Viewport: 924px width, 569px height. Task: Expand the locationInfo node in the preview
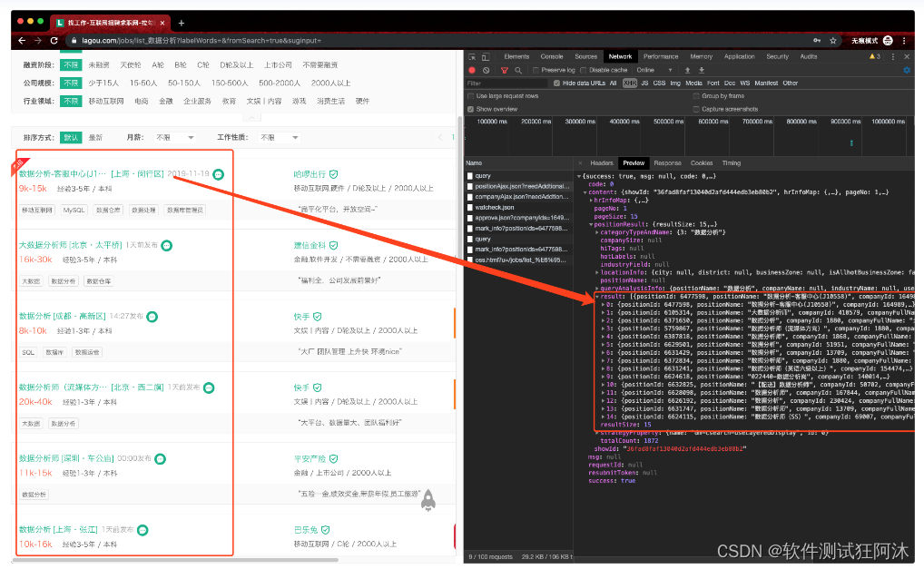[595, 271]
